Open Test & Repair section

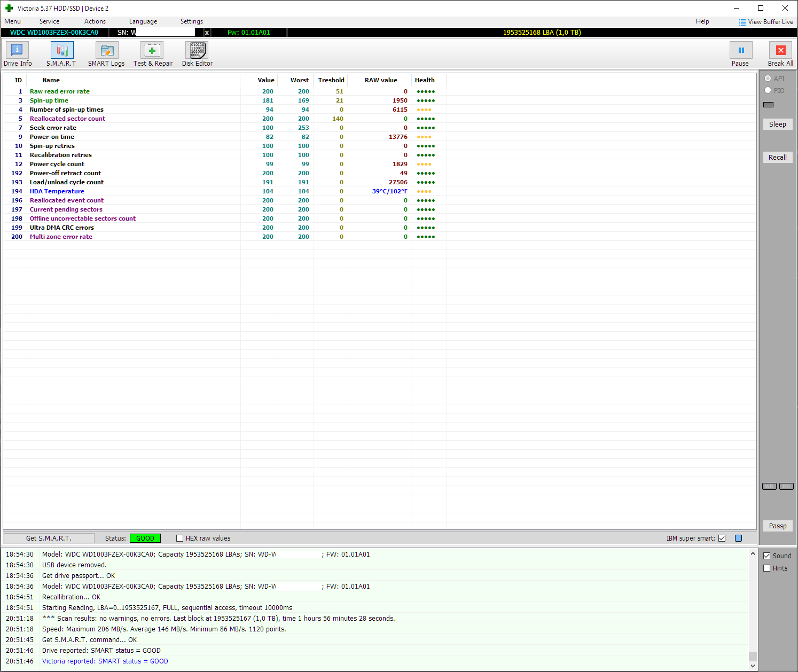point(153,54)
